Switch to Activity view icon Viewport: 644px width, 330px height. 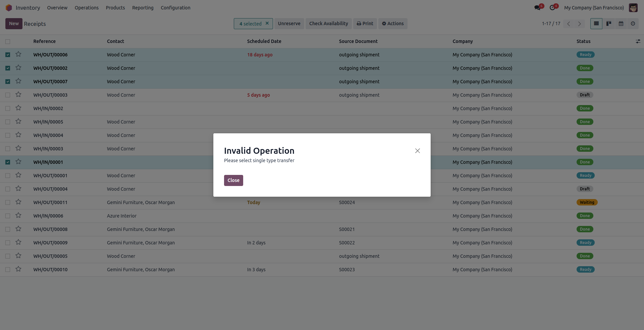(633, 23)
